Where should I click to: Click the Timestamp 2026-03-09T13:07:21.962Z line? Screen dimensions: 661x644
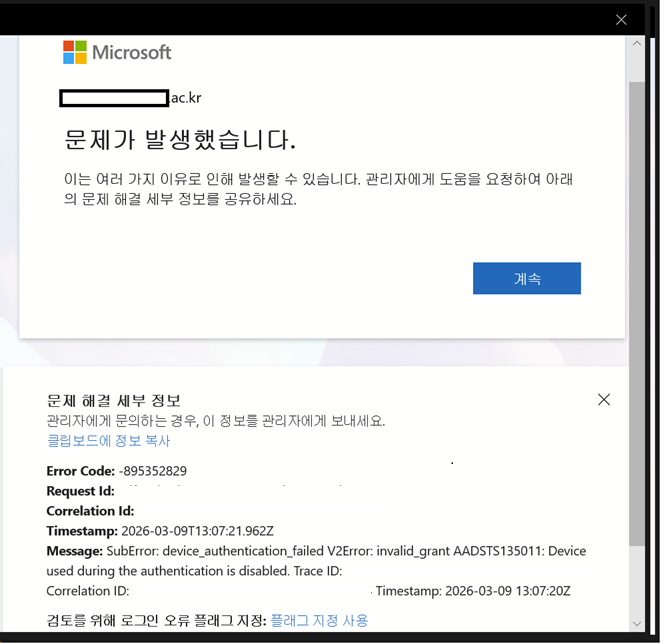160,531
